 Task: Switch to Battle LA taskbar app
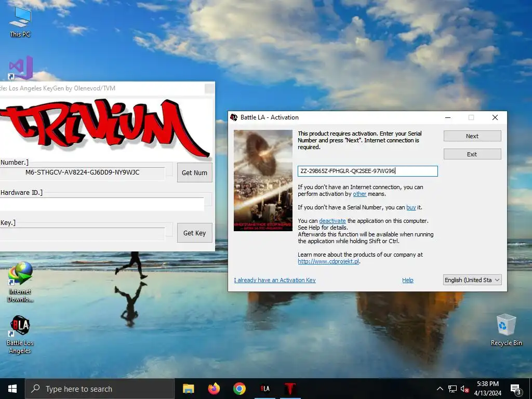pos(265,389)
